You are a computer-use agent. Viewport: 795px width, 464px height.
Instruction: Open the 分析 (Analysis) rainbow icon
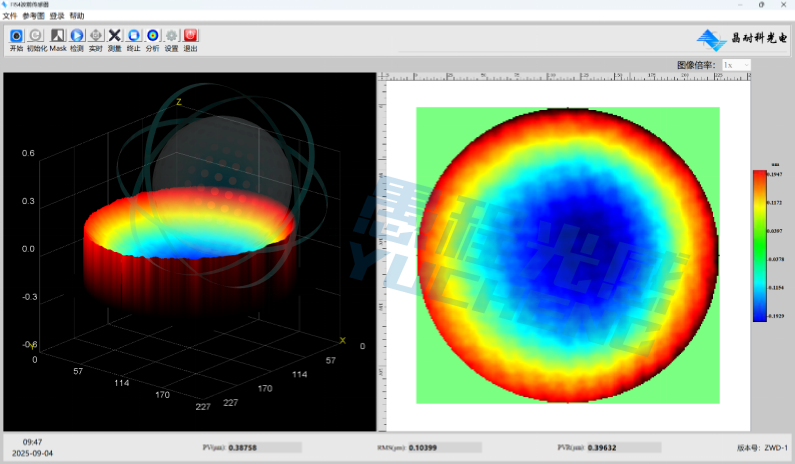[x=153, y=35]
